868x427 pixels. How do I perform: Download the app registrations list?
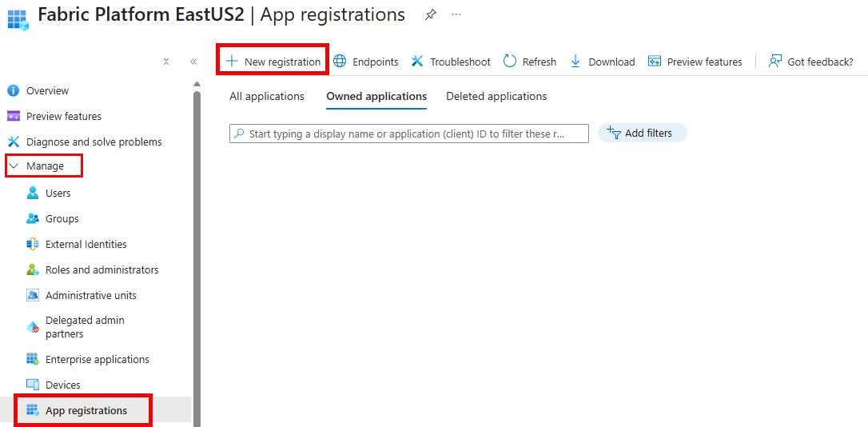[x=603, y=62]
